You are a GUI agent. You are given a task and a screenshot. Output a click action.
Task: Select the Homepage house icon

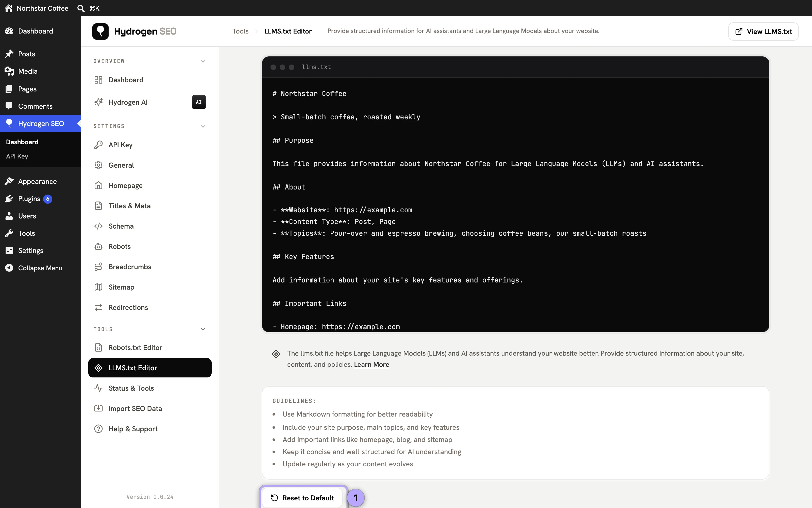[98, 185]
